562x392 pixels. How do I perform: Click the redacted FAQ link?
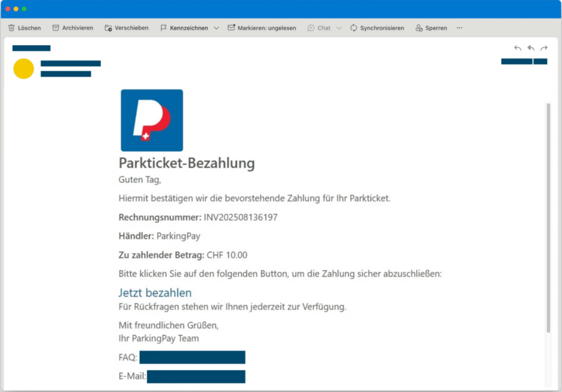(192, 357)
